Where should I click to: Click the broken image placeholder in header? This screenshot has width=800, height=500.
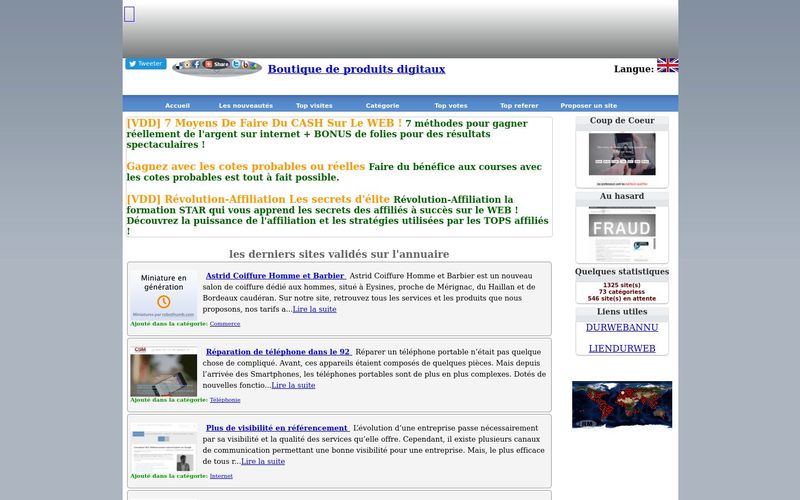(130, 14)
